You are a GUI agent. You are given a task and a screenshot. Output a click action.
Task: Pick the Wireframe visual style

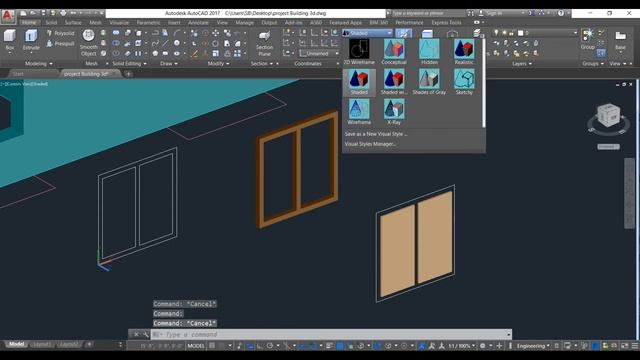pos(359,111)
